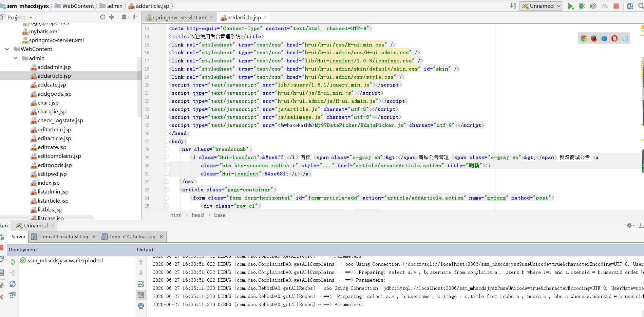Fold the nav breadcrumb block at line 28
This screenshot has width=644, height=317.
point(166,149)
